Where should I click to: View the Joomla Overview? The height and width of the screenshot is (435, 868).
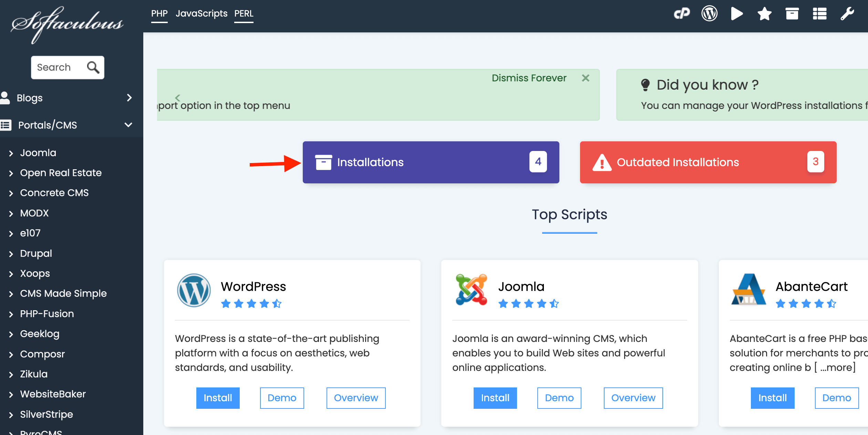[633, 398]
